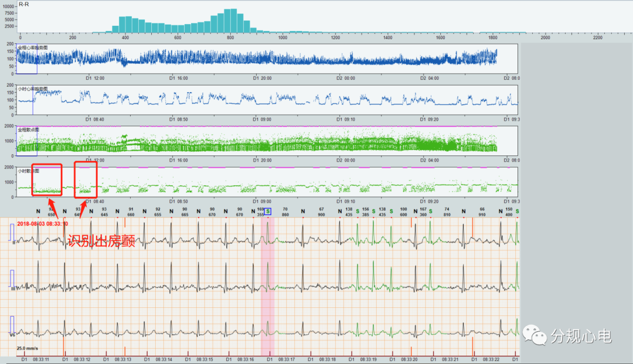The height and width of the screenshot is (364, 633).
Task: Click the 25.0 mm/s paper speed label
Action: coord(28,348)
